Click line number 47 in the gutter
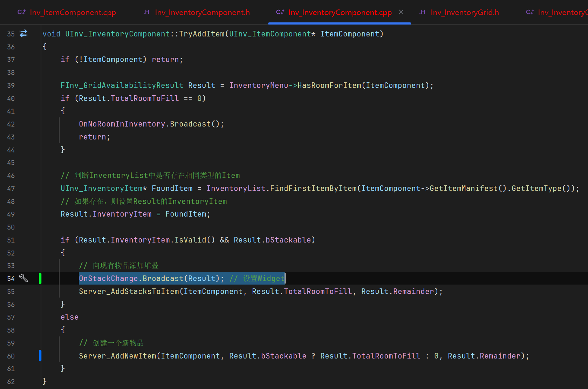The width and height of the screenshot is (588, 389). tap(11, 189)
